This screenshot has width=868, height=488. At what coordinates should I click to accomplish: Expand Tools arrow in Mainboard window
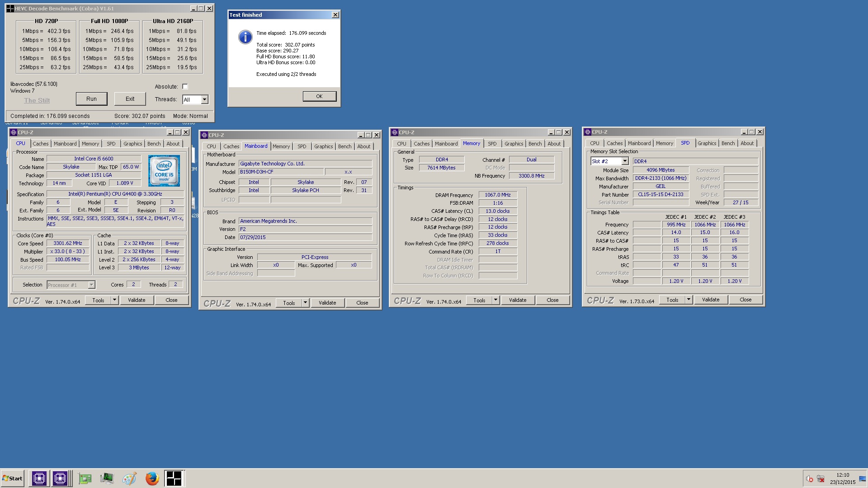pyautogui.click(x=305, y=303)
